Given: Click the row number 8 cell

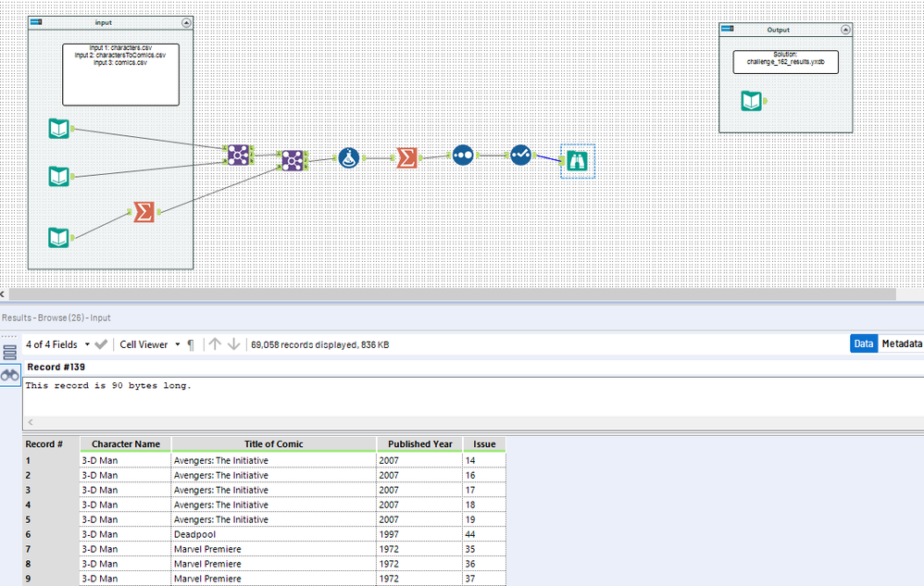Looking at the screenshot, I should [51, 564].
